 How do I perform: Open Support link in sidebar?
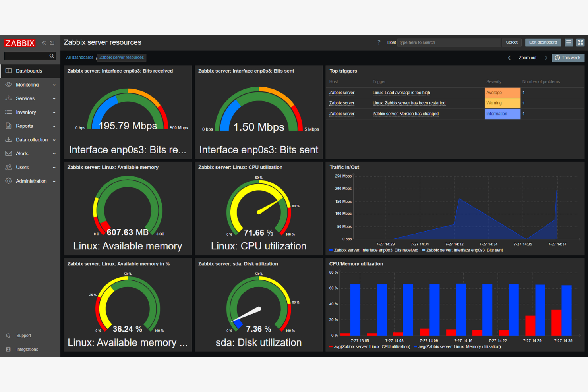[24, 336]
